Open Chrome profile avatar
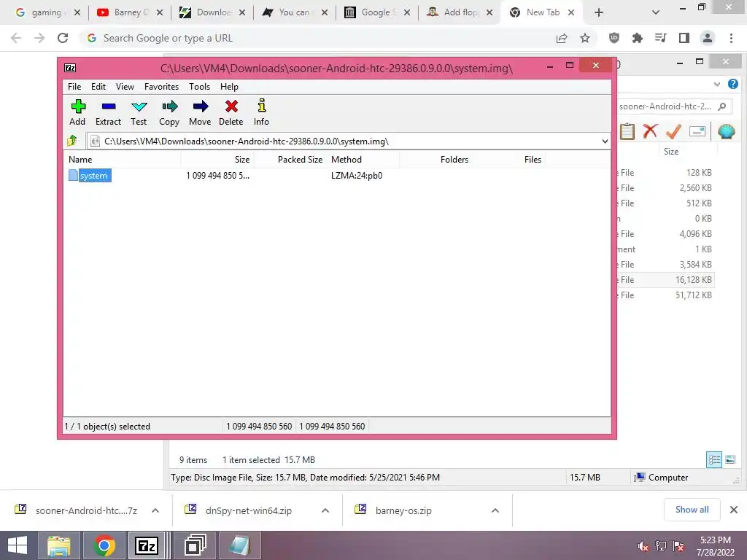This screenshot has width=747, height=560. 708,38
